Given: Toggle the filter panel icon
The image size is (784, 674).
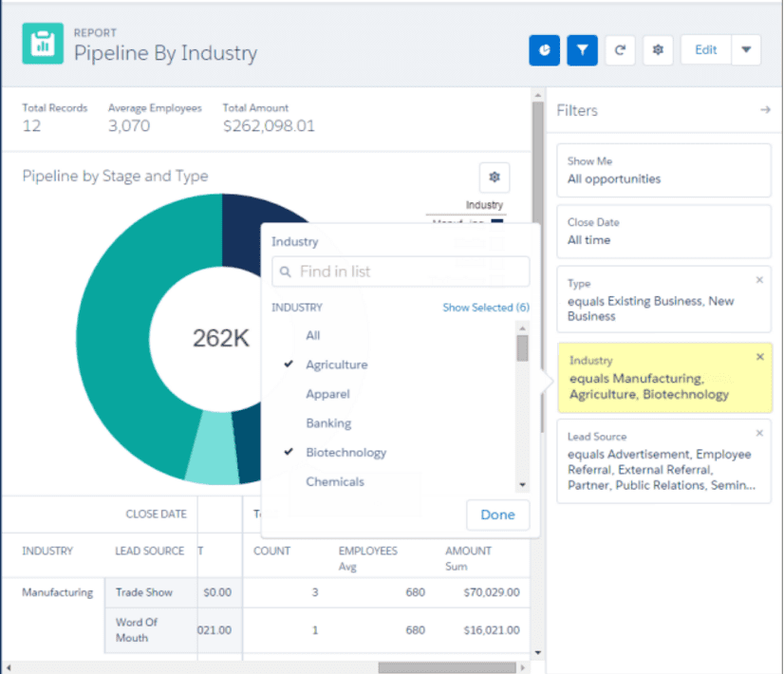Looking at the screenshot, I should click(x=582, y=50).
